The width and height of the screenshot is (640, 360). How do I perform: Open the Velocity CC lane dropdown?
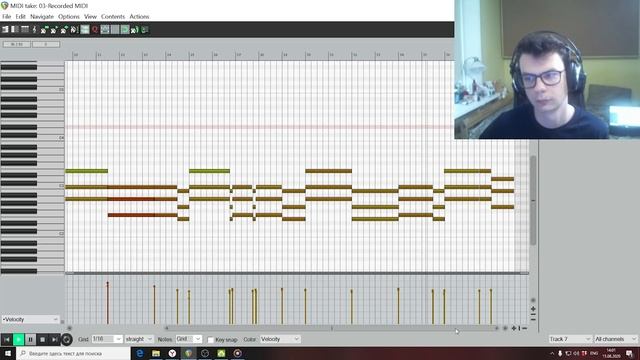30,319
